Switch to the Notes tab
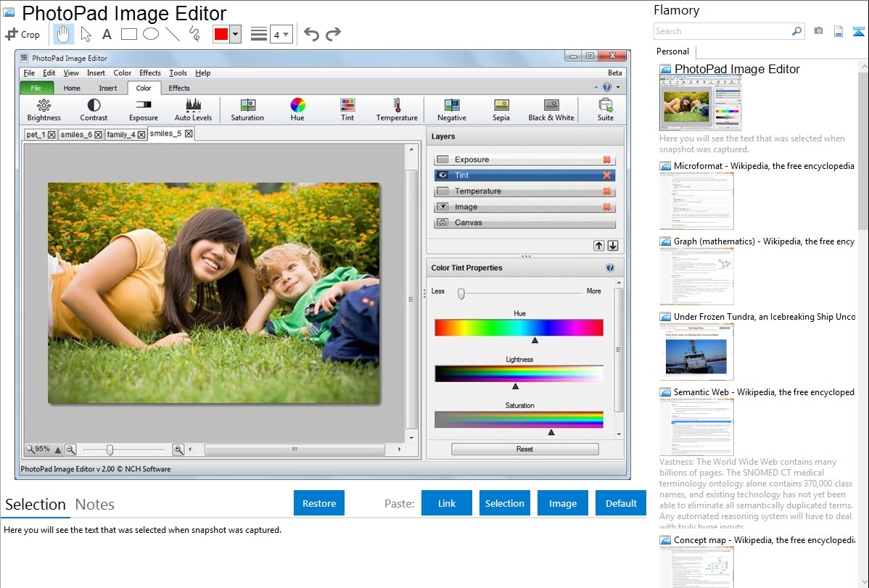The image size is (869, 588). pos(95,505)
